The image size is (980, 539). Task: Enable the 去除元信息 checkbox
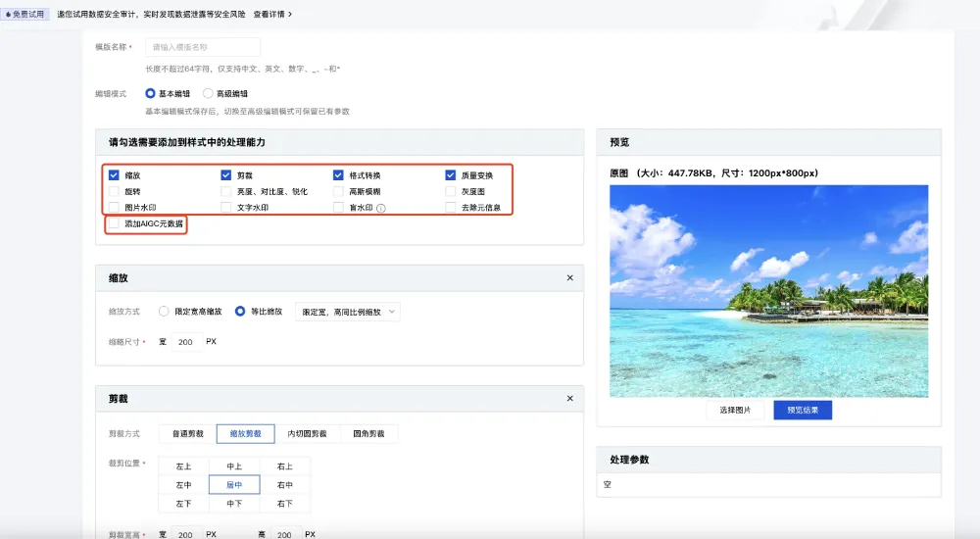tap(450, 207)
